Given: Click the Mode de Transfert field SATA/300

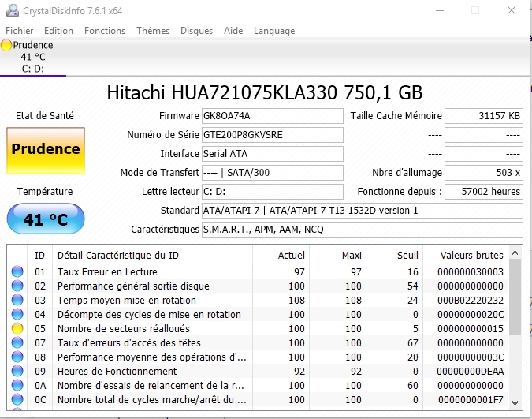Looking at the screenshot, I should 273,173.
